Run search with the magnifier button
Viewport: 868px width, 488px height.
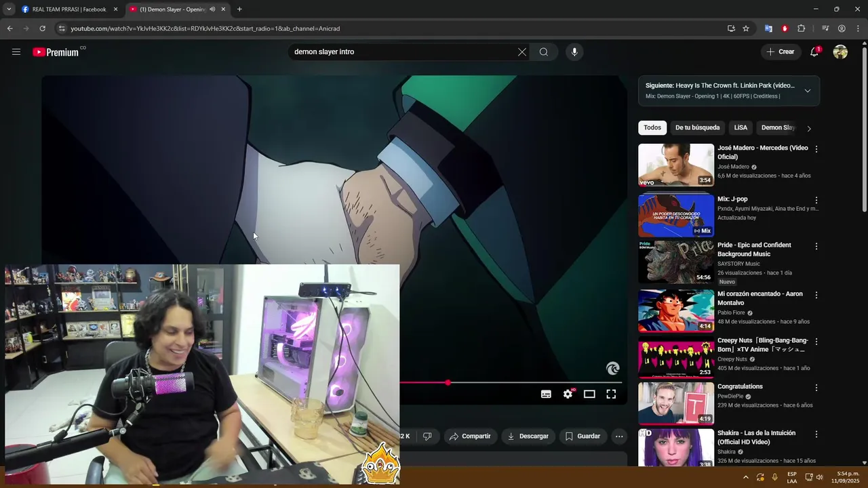544,52
